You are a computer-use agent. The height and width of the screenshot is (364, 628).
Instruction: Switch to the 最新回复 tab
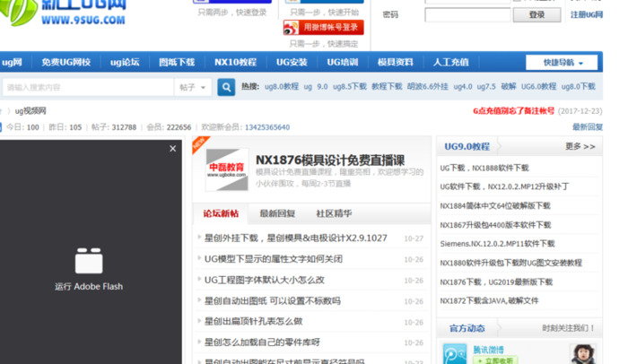click(277, 213)
